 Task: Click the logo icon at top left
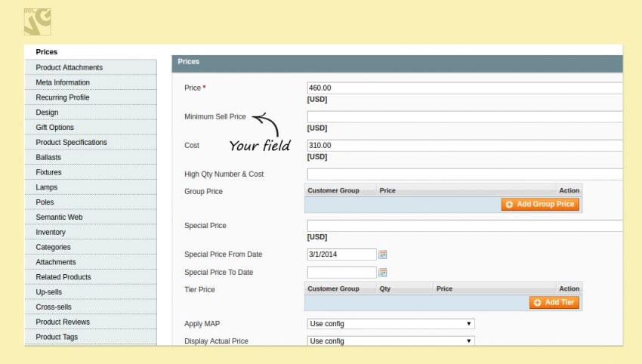point(37,22)
